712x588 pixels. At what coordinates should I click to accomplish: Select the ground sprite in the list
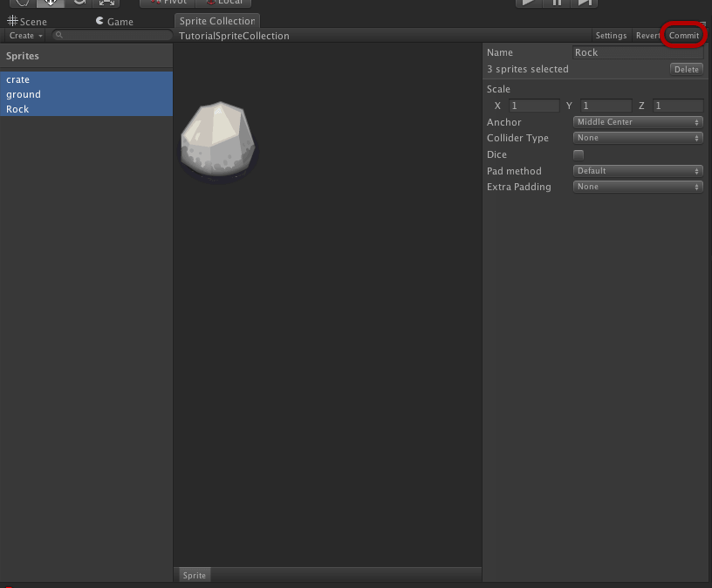[86, 94]
